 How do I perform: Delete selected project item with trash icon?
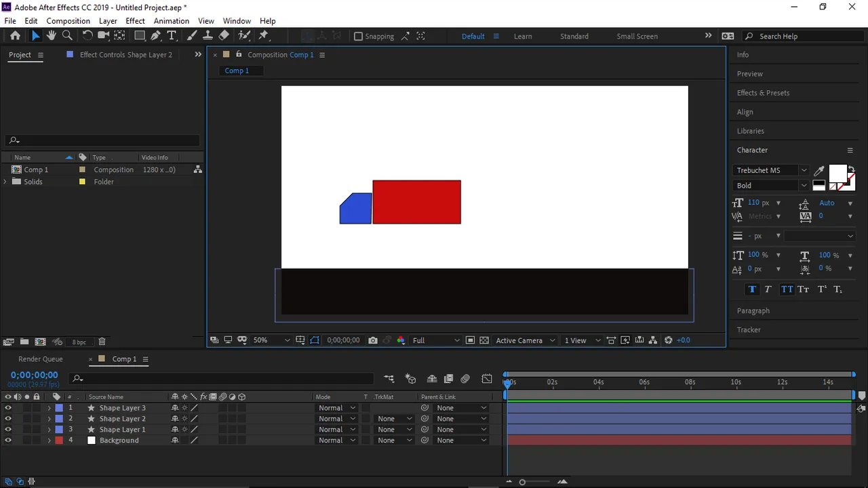(x=102, y=342)
